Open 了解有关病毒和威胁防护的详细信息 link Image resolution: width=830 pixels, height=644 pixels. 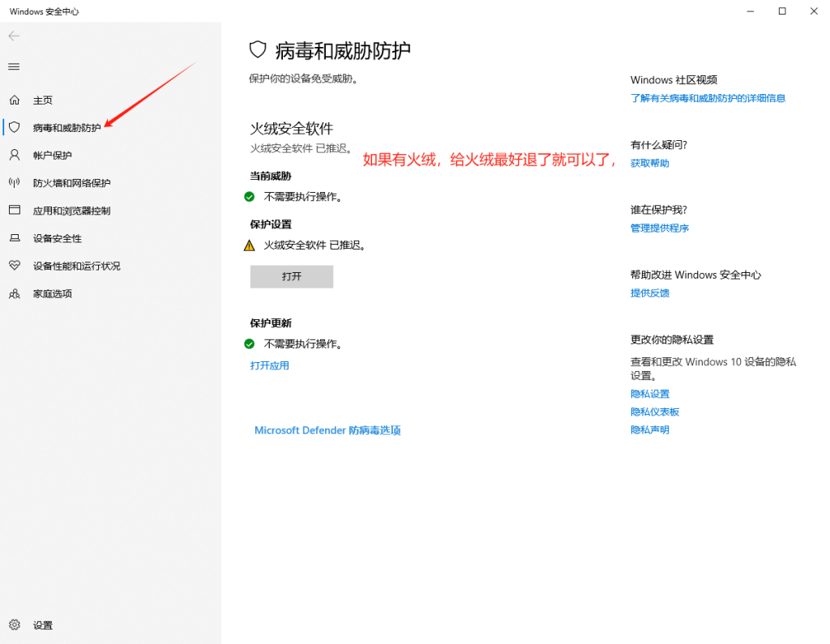[x=708, y=98]
